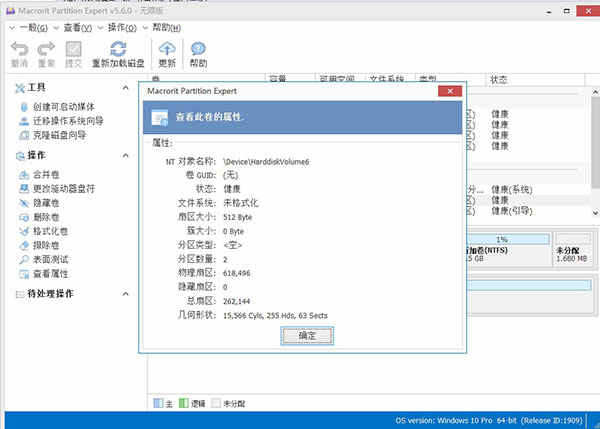The height and width of the screenshot is (429, 600).
Task: Select 迁移操作系统向导 in sidebar
Action: click(x=68, y=121)
